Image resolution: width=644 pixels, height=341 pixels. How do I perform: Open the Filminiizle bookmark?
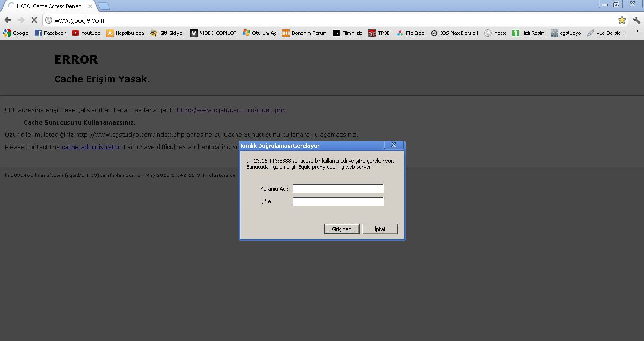(x=348, y=33)
